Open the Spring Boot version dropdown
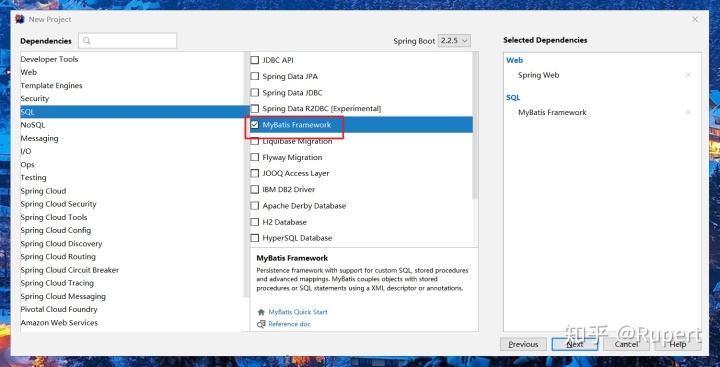The width and height of the screenshot is (720, 367). 454,40
